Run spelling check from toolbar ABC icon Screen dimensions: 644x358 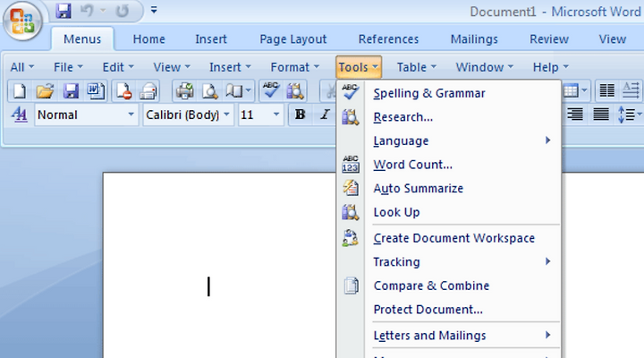coord(271,90)
